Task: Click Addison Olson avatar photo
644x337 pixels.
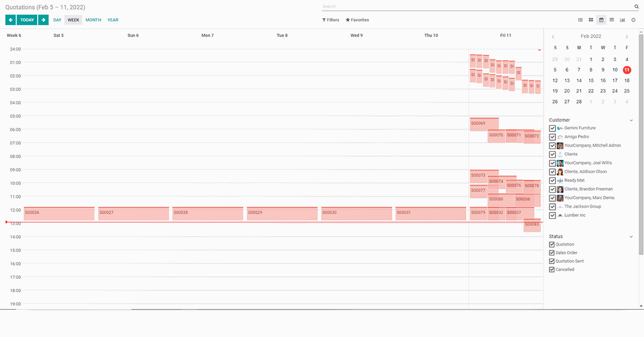Action: (x=560, y=172)
